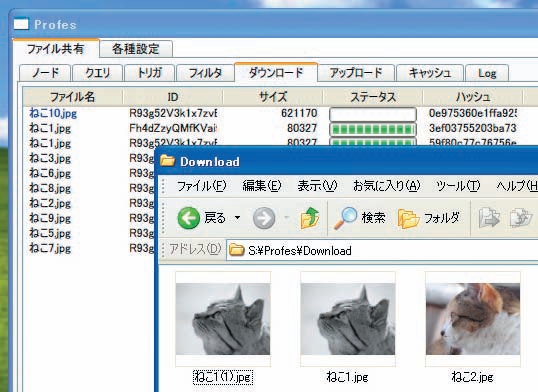Select the ねこ1(1).jpg thumbnail image

(223, 319)
